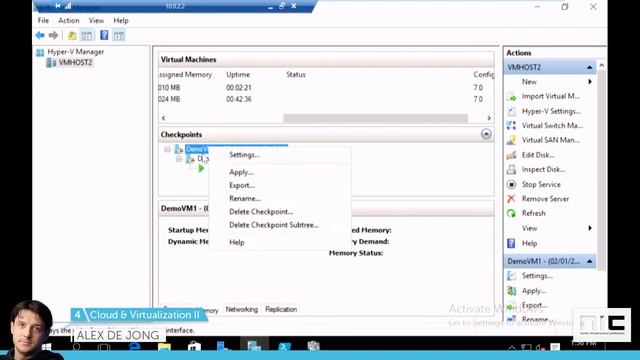Select Hyper-V Manager root node
Image resolution: width=640 pixels, height=360 pixels.
(x=76, y=52)
